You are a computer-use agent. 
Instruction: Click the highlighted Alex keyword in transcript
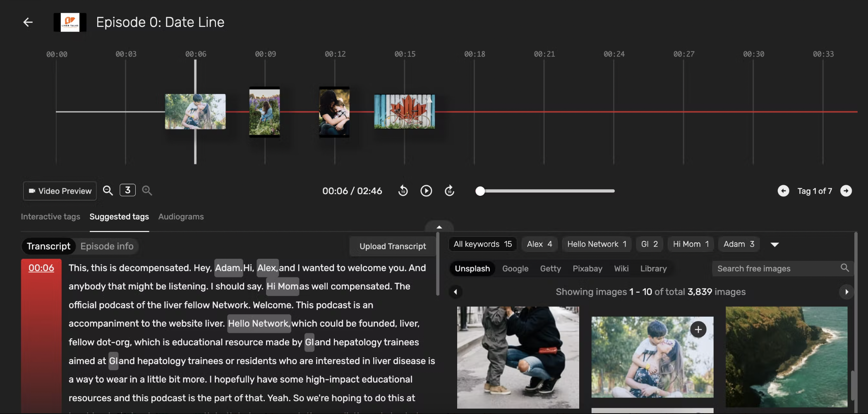(x=267, y=268)
